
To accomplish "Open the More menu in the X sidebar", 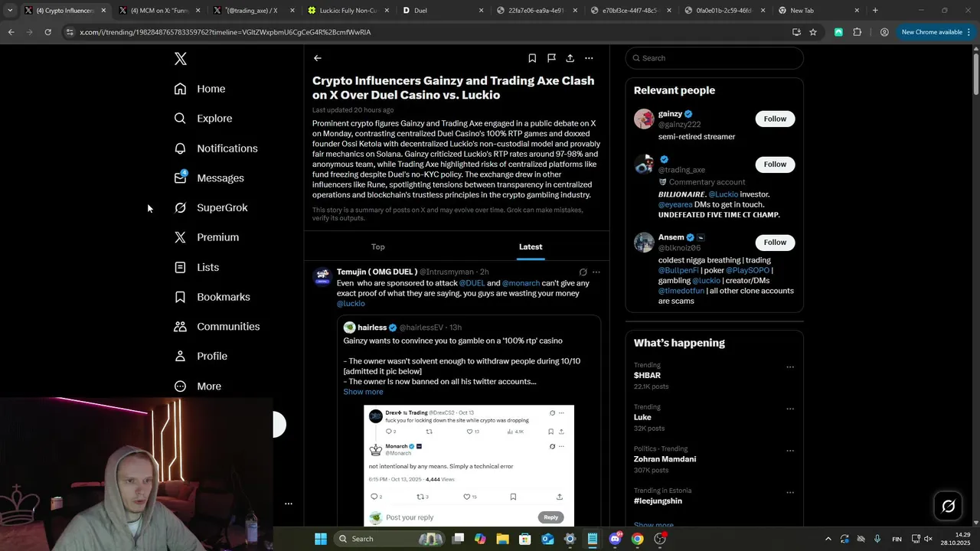I will click(198, 386).
